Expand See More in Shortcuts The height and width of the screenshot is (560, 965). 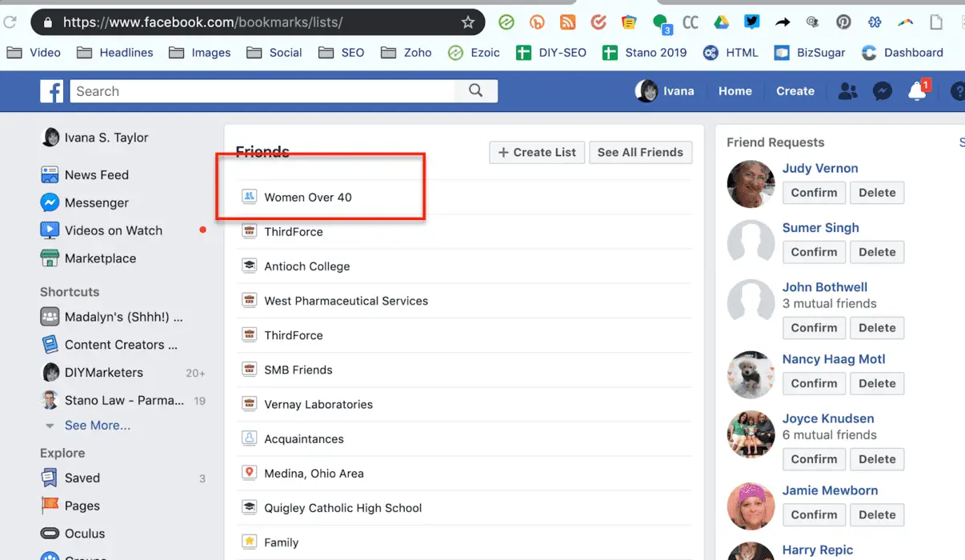[x=97, y=426]
